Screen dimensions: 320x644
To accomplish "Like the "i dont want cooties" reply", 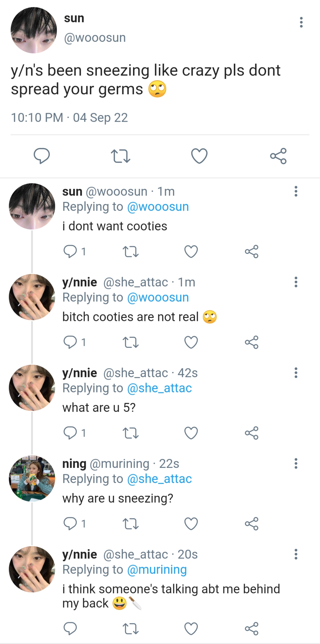I will [x=191, y=252].
